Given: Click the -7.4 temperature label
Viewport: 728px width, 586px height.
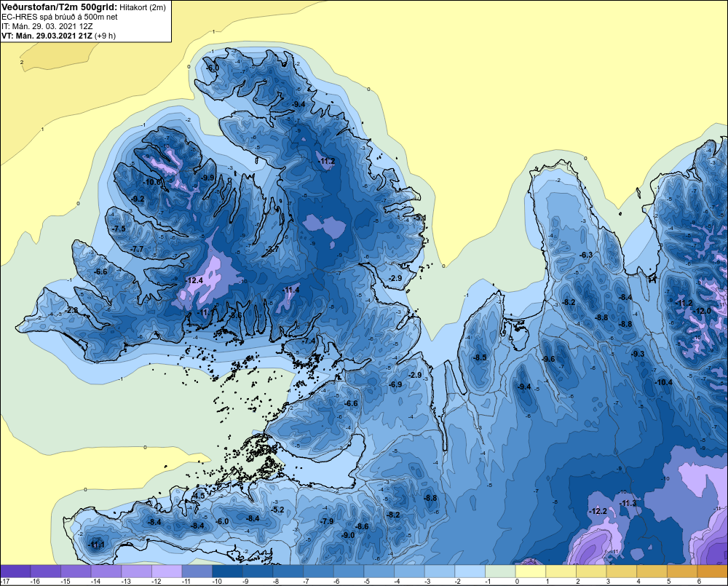Looking at the screenshot, I should point(309,341).
